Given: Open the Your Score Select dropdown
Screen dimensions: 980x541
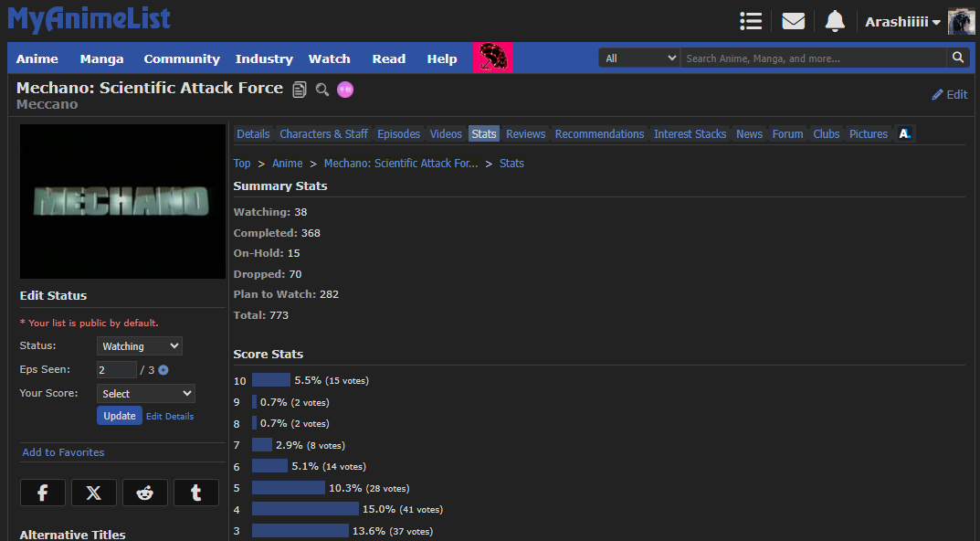Looking at the screenshot, I should coord(145,393).
